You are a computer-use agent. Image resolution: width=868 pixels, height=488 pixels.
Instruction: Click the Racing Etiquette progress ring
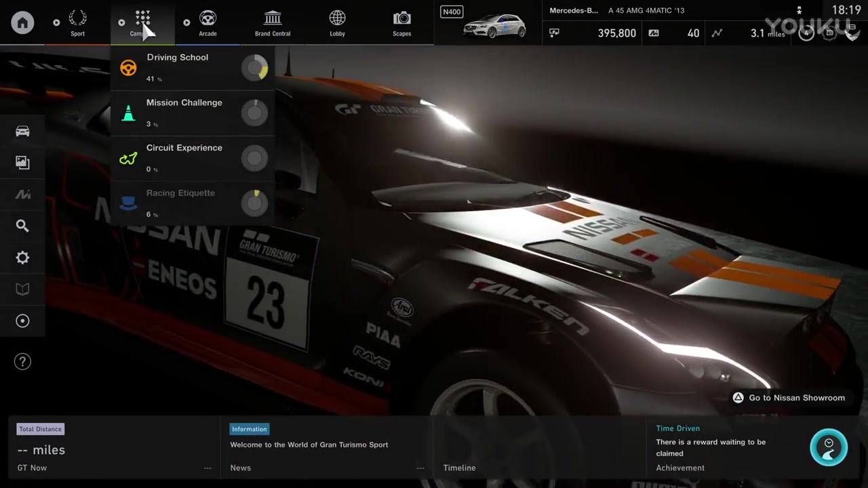255,203
